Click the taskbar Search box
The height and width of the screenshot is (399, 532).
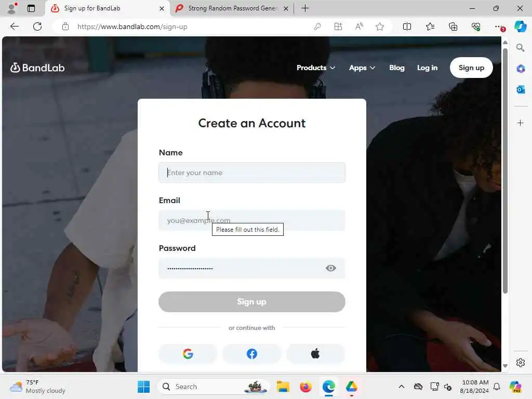point(214,387)
